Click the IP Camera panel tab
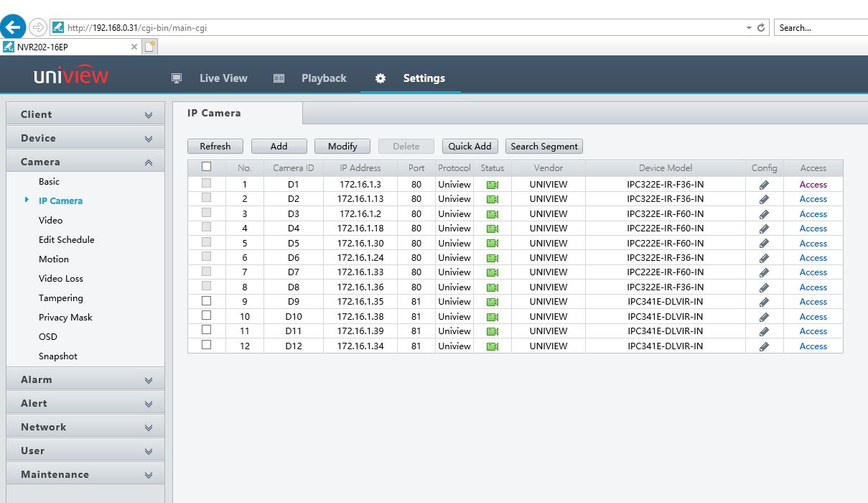 pos(237,114)
